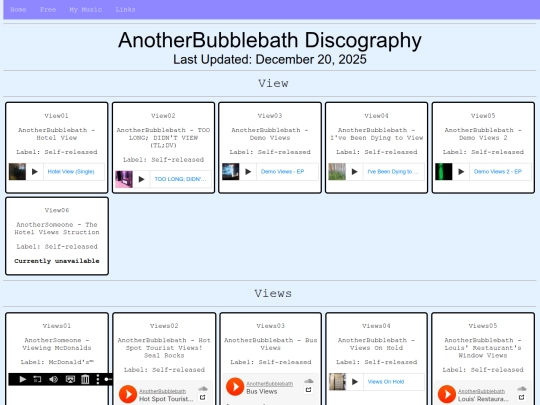Play the TOO LONG; DIDN'T VIEW release
The height and width of the screenshot is (405, 540).
142,179
